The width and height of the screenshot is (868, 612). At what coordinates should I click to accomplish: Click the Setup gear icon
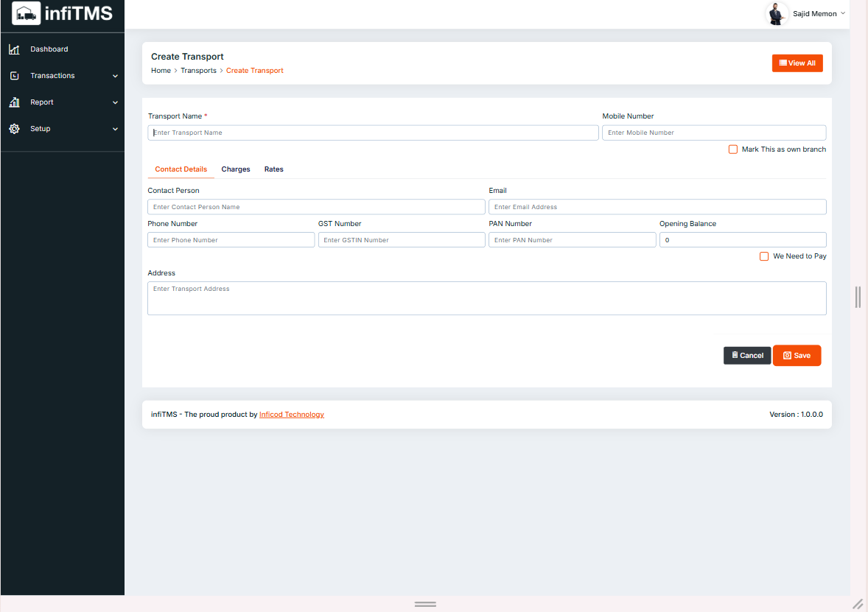pos(14,129)
